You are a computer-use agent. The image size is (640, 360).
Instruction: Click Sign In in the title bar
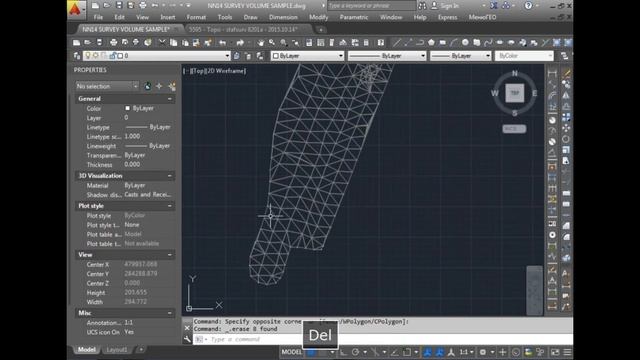coord(449,6)
